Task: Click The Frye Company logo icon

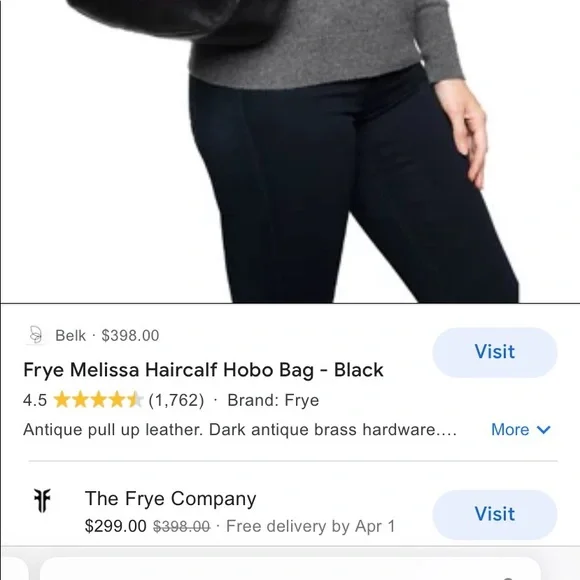Action: click(x=42, y=500)
